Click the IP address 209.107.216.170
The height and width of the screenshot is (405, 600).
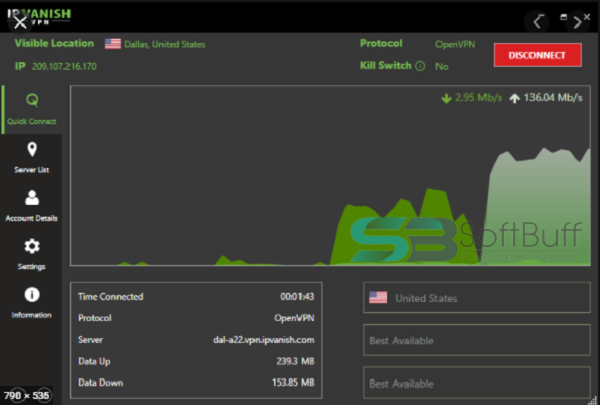coord(64,67)
